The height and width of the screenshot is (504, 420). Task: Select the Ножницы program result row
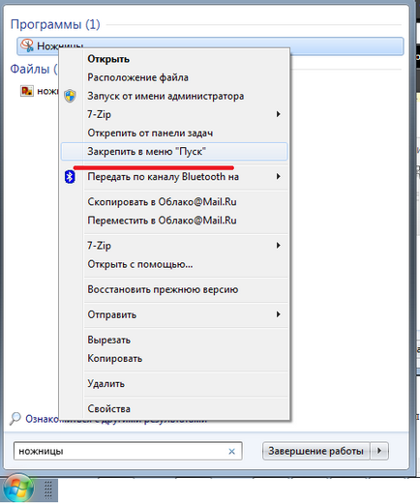pyautogui.click(x=210, y=45)
